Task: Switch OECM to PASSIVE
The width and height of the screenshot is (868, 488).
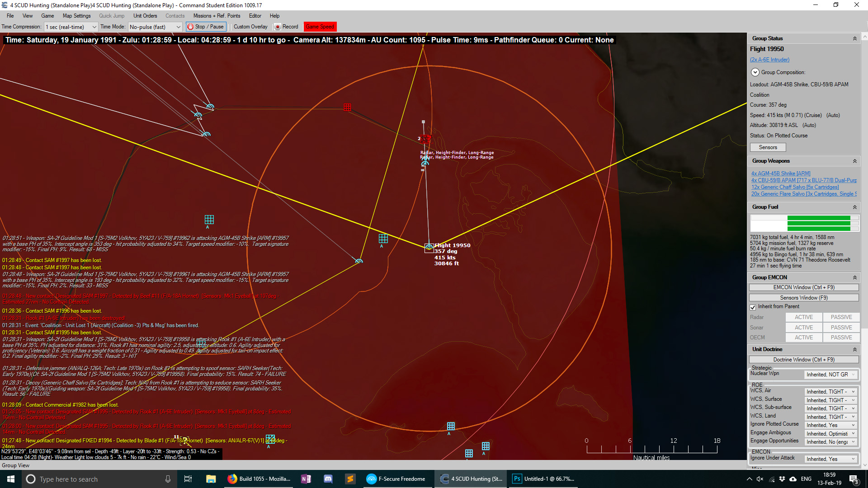Action: (x=841, y=337)
